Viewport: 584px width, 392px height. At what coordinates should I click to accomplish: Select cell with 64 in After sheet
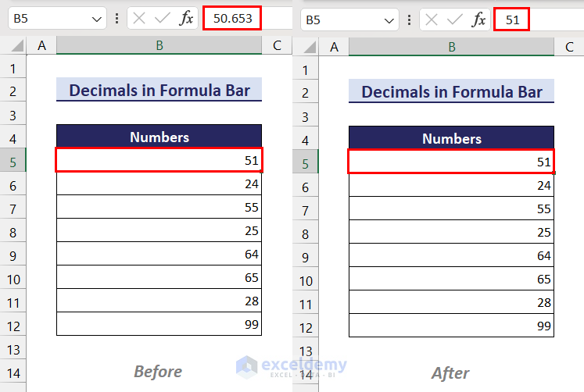(x=451, y=255)
